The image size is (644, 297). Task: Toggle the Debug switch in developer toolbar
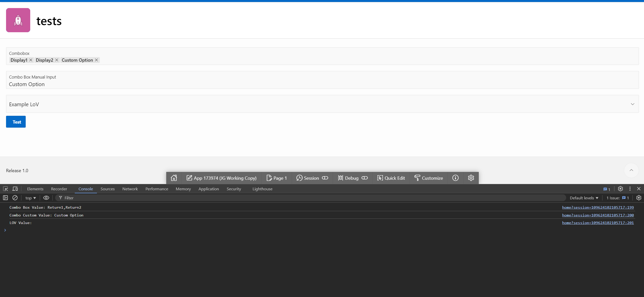tap(364, 178)
